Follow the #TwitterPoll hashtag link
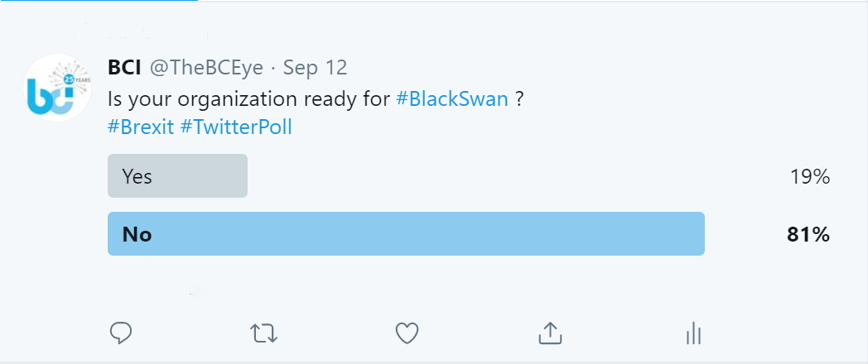 (236, 127)
